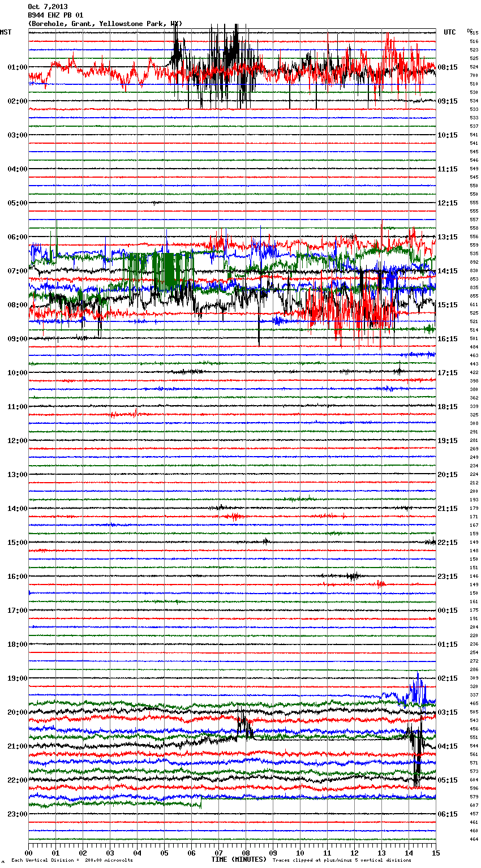This screenshot has width=481, height=868.
Task: Select the '22:00' MST row label
Action: tap(17, 780)
